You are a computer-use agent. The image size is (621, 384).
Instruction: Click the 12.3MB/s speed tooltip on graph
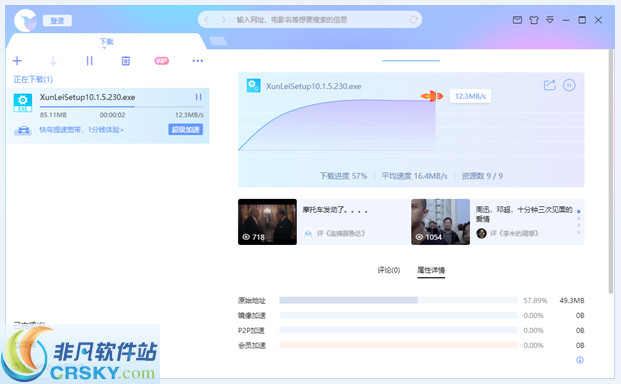[470, 96]
